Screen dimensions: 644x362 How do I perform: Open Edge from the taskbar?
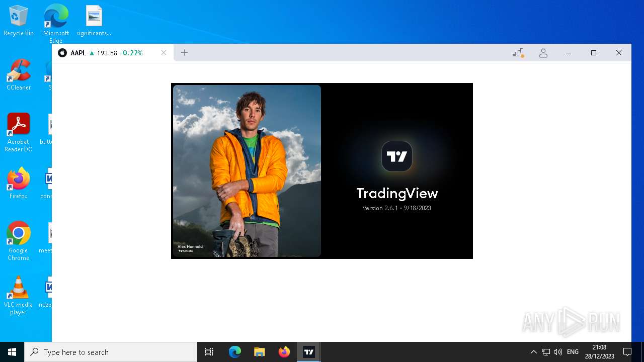(x=235, y=352)
